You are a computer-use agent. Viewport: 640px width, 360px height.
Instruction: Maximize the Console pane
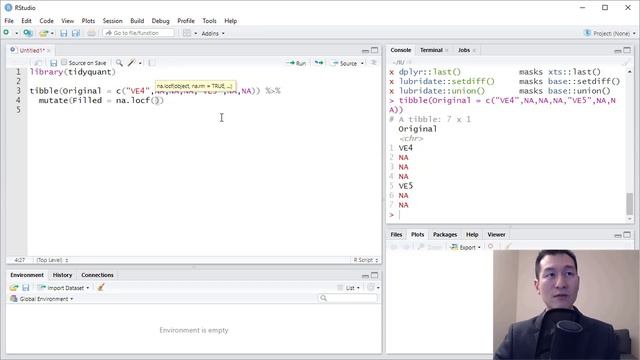coord(627,50)
